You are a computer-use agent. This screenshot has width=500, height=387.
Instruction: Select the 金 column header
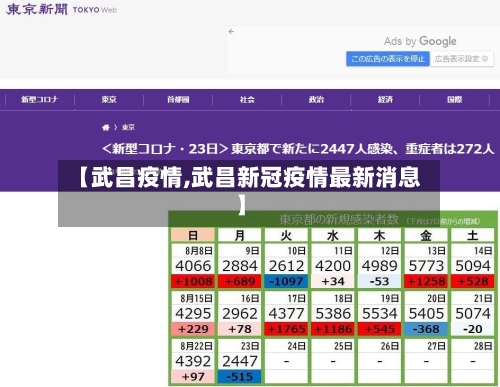tap(426, 235)
